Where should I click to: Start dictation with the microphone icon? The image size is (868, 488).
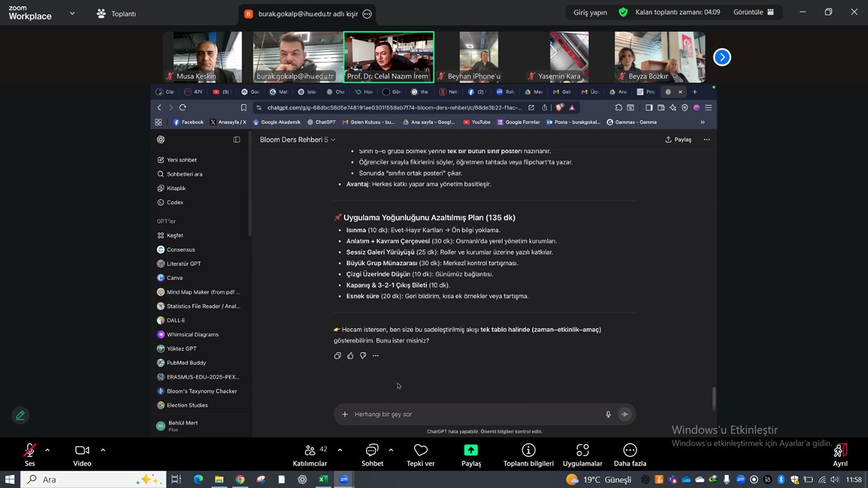[608, 414]
